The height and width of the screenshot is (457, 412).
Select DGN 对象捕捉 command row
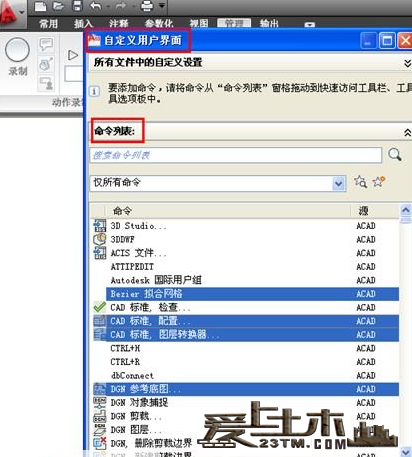coord(245,403)
